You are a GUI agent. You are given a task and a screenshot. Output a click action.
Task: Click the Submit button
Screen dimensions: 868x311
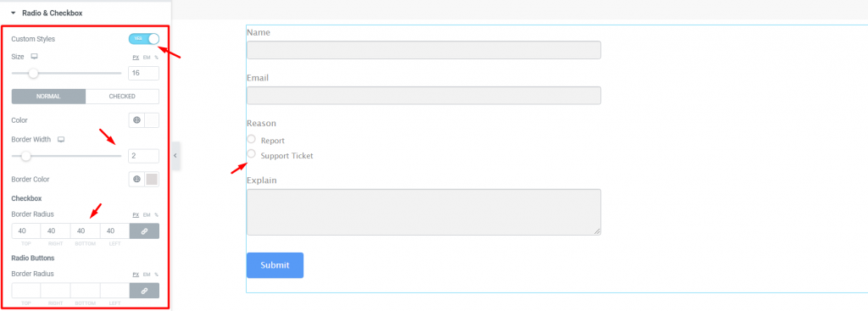pyautogui.click(x=275, y=265)
